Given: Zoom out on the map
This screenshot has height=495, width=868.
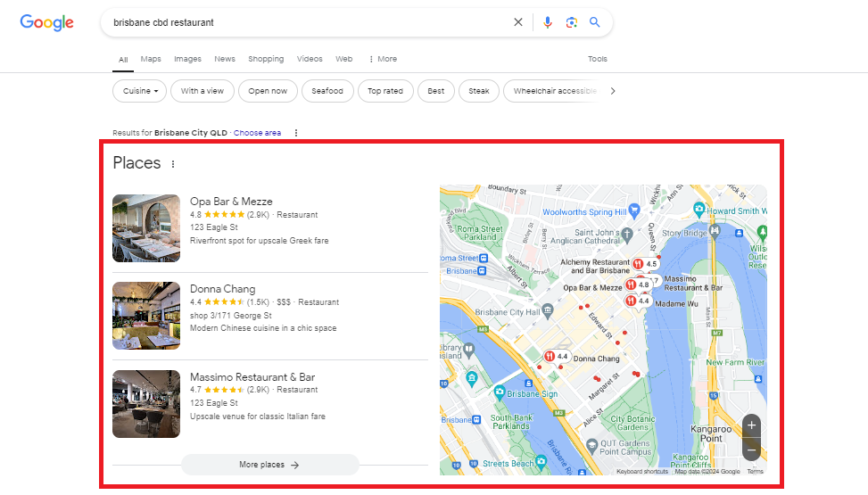Looking at the screenshot, I should point(751,450).
